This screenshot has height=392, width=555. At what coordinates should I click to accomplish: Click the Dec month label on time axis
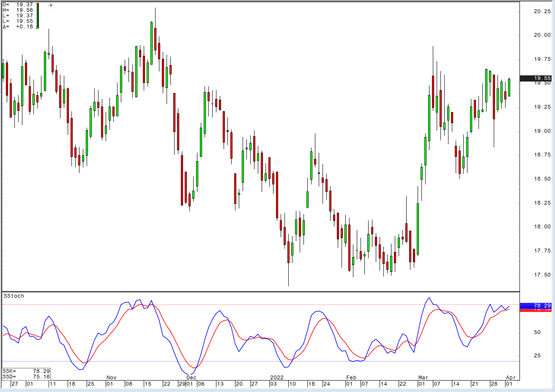click(x=191, y=378)
